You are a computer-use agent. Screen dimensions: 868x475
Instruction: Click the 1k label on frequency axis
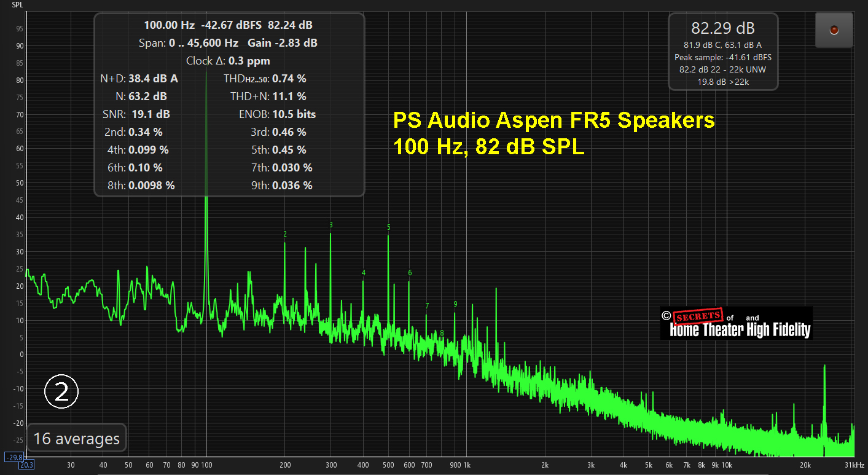[467, 465]
